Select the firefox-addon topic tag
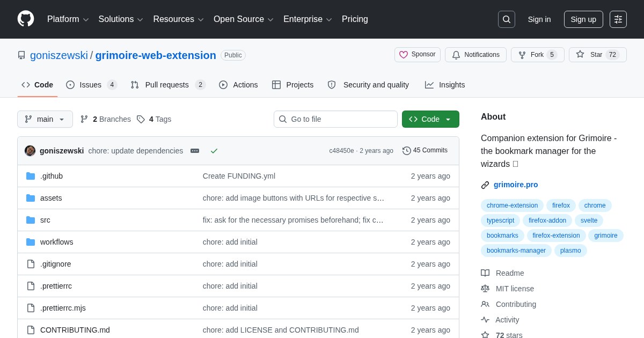The image size is (644, 338). click(547, 221)
